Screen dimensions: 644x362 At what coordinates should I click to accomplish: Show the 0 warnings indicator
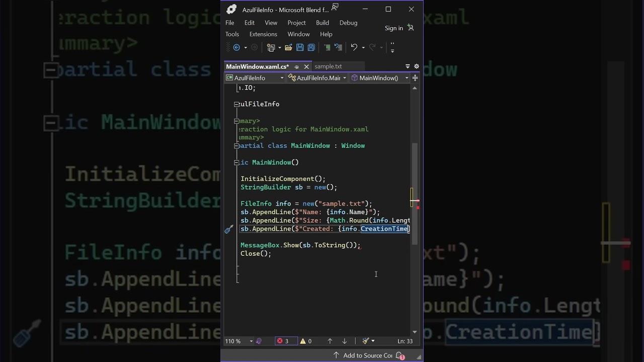tap(306, 341)
